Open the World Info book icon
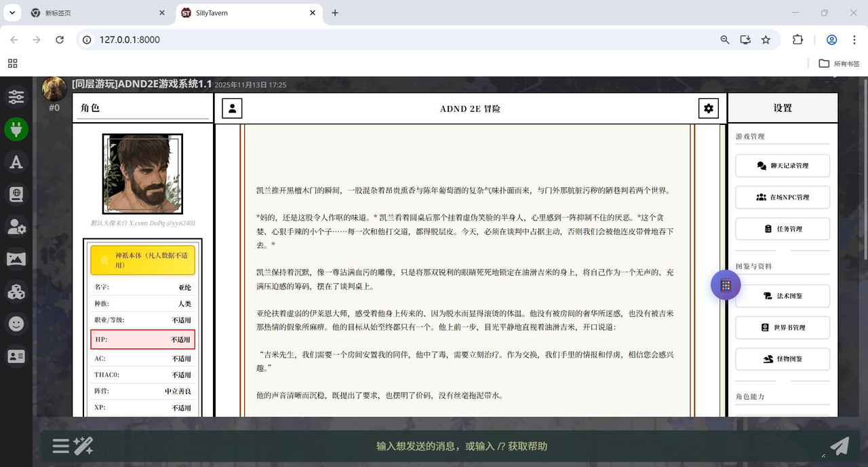The height and width of the screenshot is (467, 868). pos(16,194)
